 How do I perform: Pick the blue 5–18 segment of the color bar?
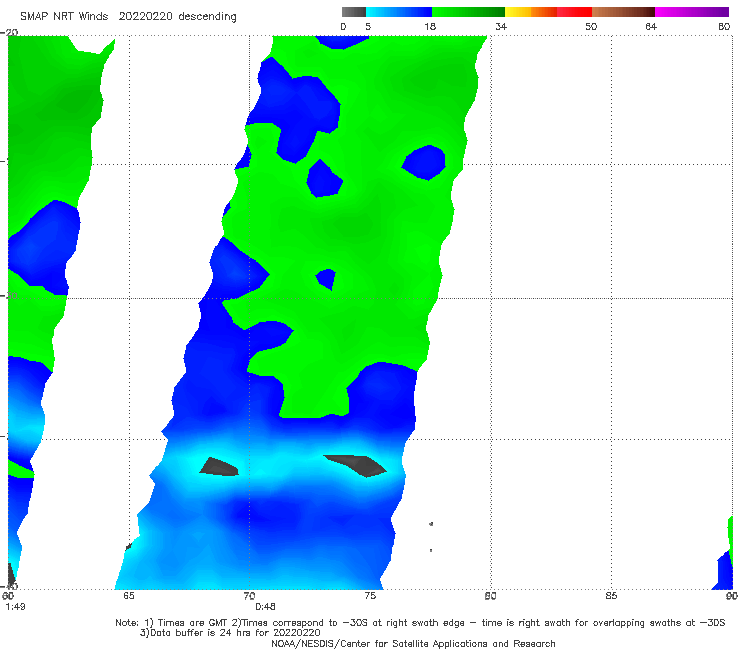click(x=399, y=12)
